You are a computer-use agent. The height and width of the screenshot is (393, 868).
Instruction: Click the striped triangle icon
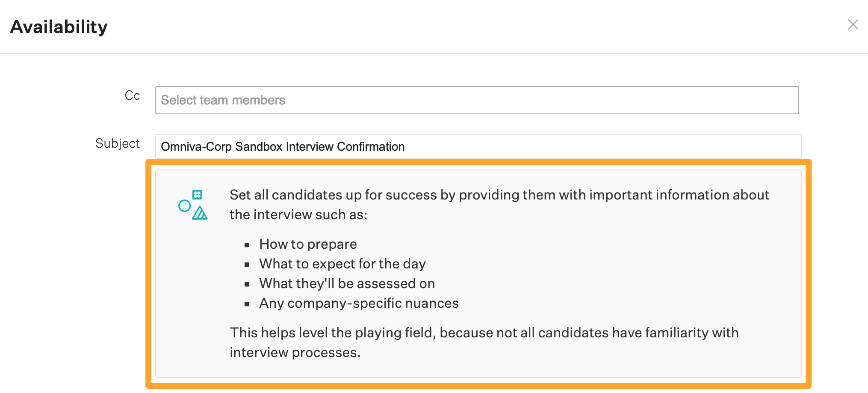click(200, 214)
